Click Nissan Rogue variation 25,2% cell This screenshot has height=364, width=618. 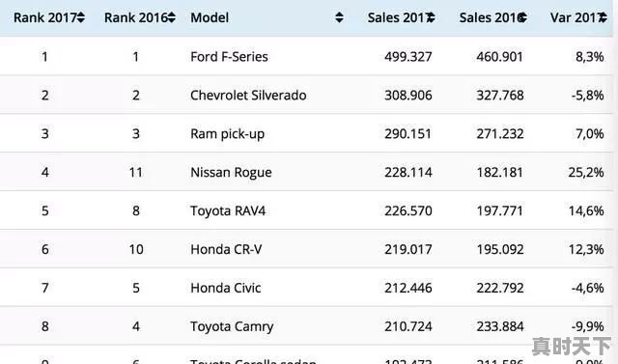point(586,172)
